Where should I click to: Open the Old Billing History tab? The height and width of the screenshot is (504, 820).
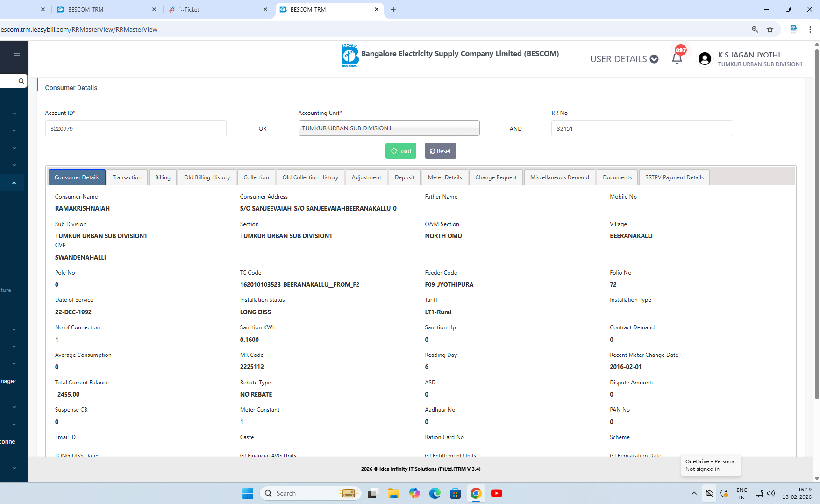pyautogui.click(x=207, y=177)
